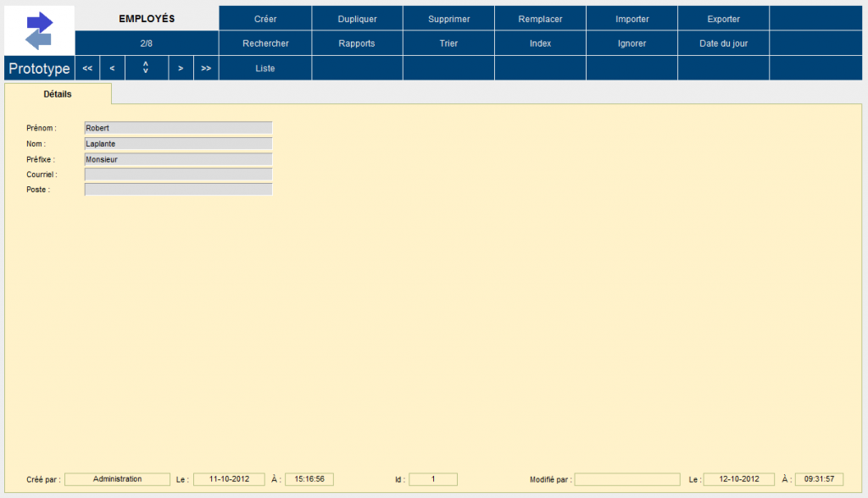This screenshot has height=498, width=868.
Task: Open the Rechercher search function
Action: [x=265, y=43]
